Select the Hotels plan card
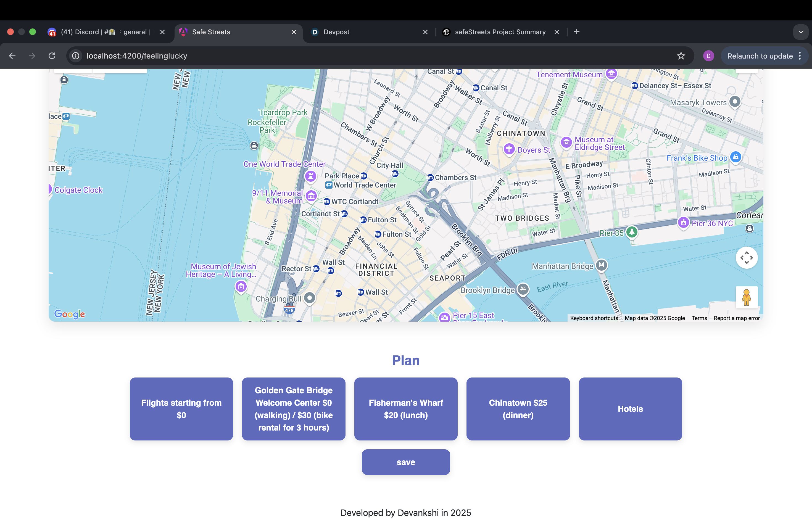This screenshot has height=528, width=812. (x=630, y=409)
